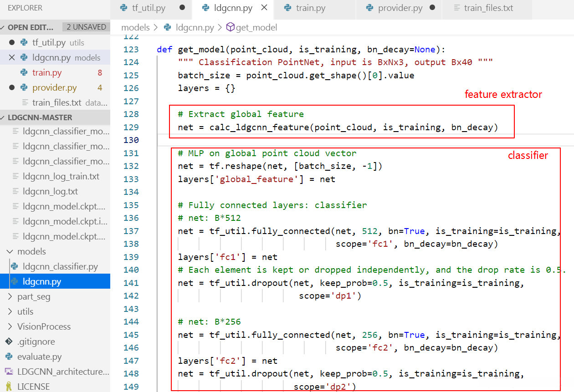
Task: Close the ldgcnn.py editor tab
Action: 264,8
